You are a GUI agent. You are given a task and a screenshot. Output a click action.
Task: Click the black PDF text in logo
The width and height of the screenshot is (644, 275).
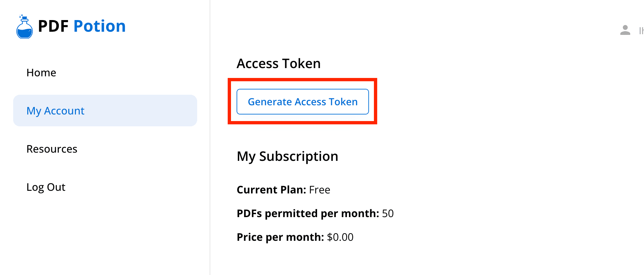(53, 26)
